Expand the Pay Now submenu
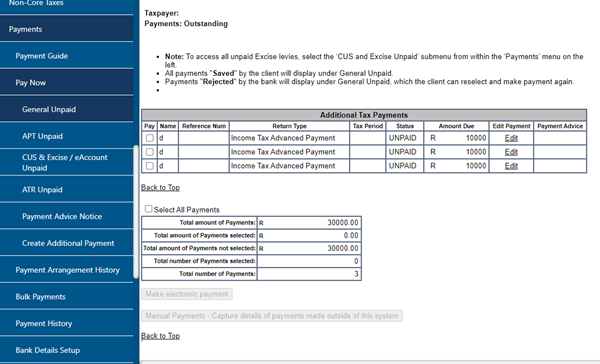Viewport: 600px width, 364px height. coord(67,83)
